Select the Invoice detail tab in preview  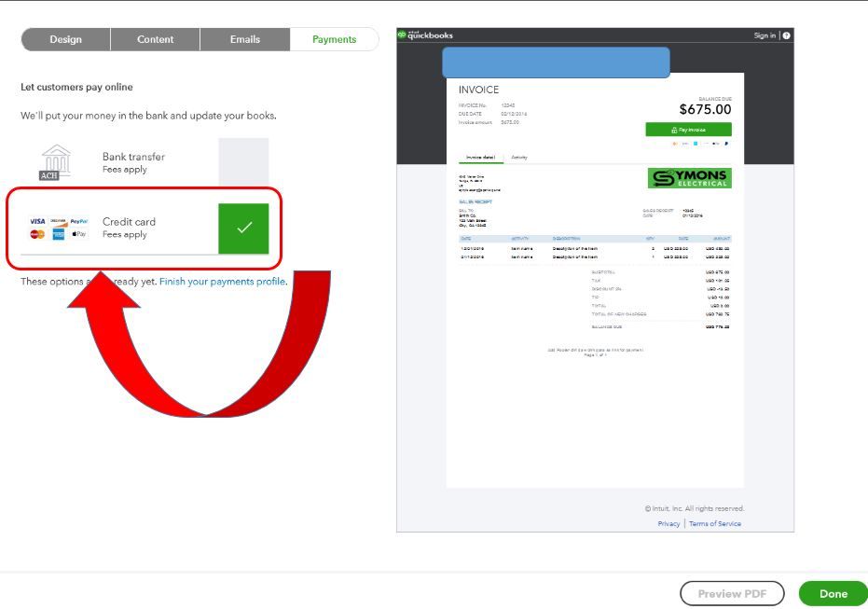coord(480,158)
